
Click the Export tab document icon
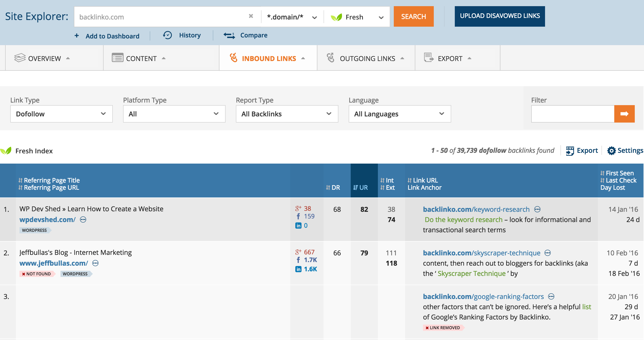(x=429, y=58)
